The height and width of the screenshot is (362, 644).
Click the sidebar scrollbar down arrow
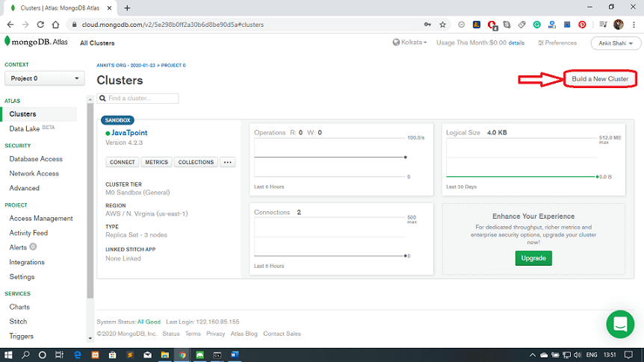[x=90, y=339]
